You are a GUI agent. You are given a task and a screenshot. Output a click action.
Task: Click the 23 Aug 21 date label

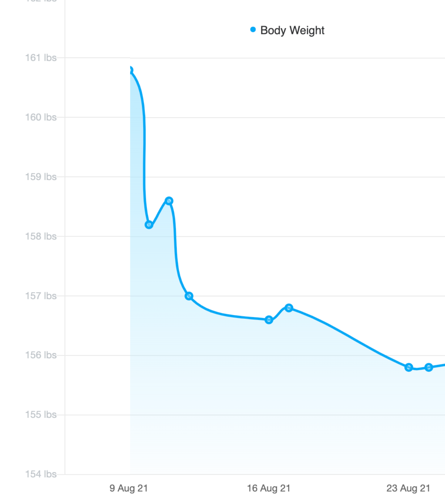point(408,488)
